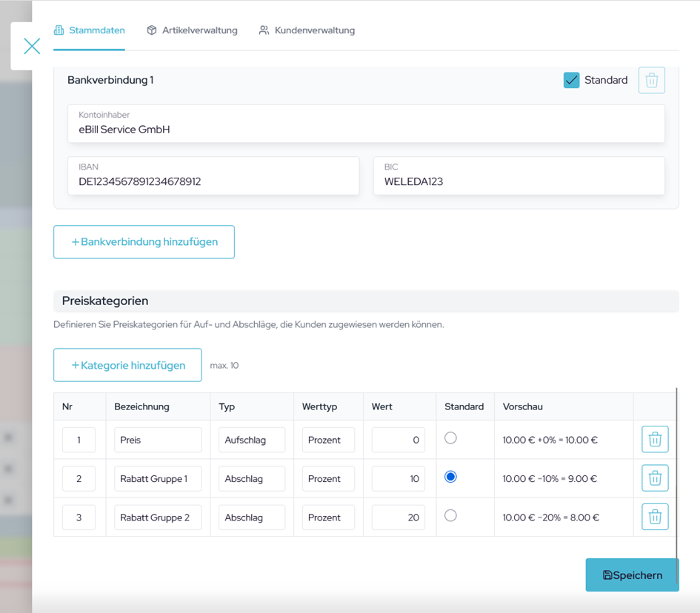The height and width of the screenshot is (613, 700).
Task: Set Preis as the standard category
Action: point(450,438)
